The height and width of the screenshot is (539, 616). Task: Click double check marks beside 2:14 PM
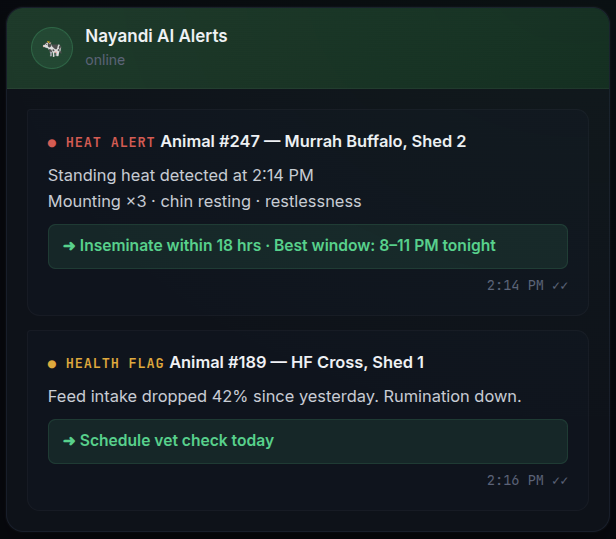[x=560, y=286]
